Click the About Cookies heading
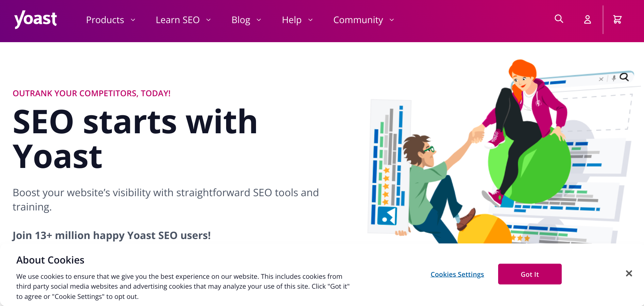Screen dimensions: 644x306 (50, 260)
